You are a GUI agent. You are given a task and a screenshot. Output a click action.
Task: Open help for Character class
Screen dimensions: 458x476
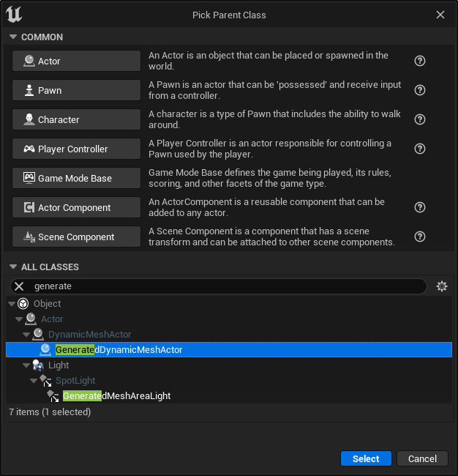420,119
